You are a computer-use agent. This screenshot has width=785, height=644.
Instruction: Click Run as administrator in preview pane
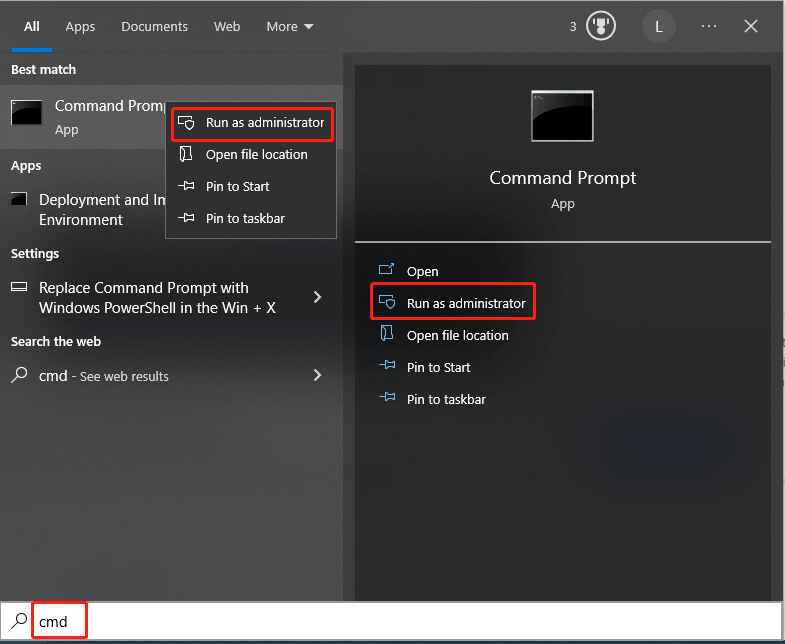(466, 303)
